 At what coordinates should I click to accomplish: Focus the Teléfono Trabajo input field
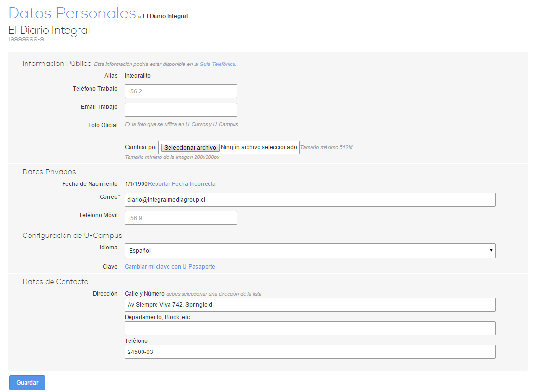pos(181,91)
